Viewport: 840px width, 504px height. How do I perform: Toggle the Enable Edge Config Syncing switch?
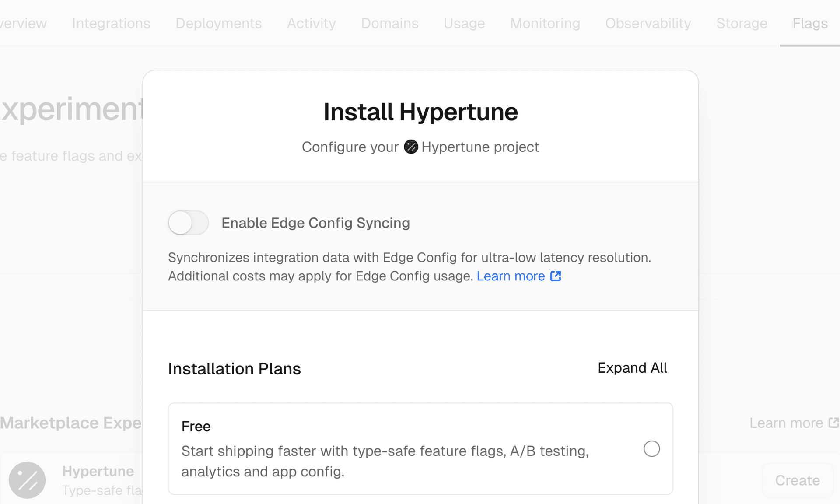[x=188, y=223]
